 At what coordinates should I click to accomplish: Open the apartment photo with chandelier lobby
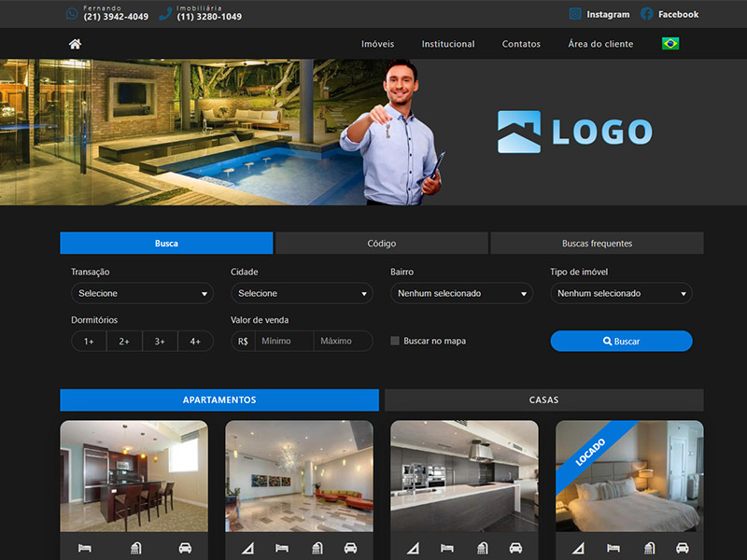(x=299, y=476)
